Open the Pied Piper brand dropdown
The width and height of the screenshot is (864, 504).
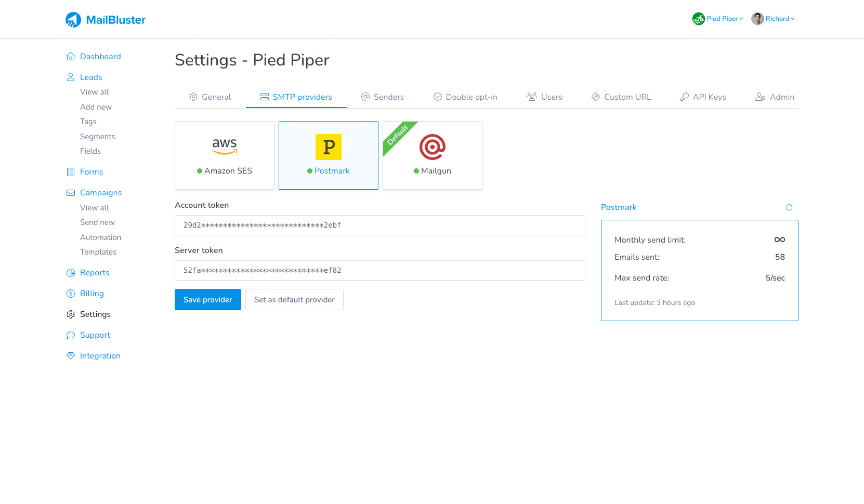click(717, 19)
